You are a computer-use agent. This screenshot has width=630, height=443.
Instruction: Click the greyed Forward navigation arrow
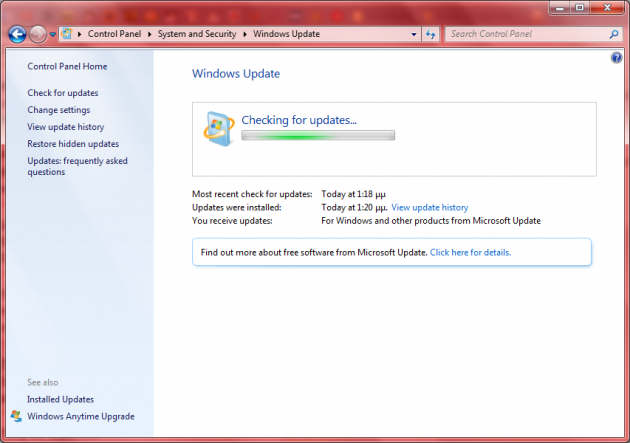click(38, 35)
